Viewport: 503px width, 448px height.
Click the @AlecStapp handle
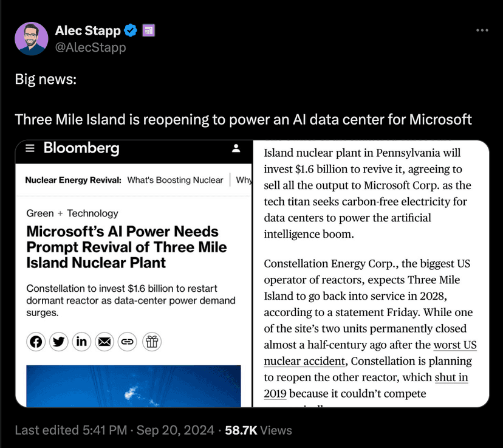coord(91,47)
